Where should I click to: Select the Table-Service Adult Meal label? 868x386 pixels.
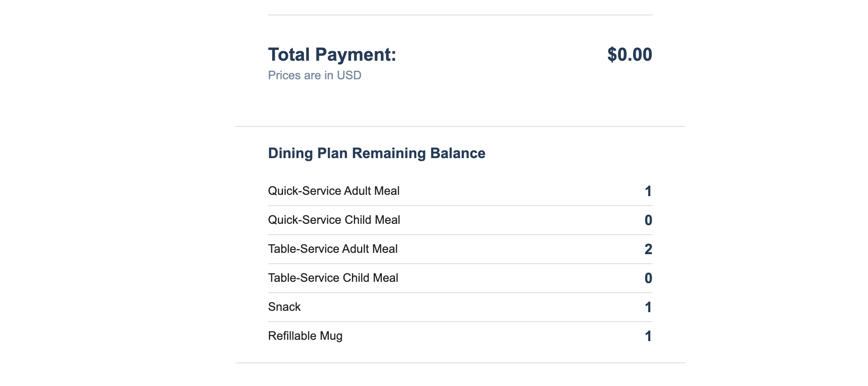[332, 249]
